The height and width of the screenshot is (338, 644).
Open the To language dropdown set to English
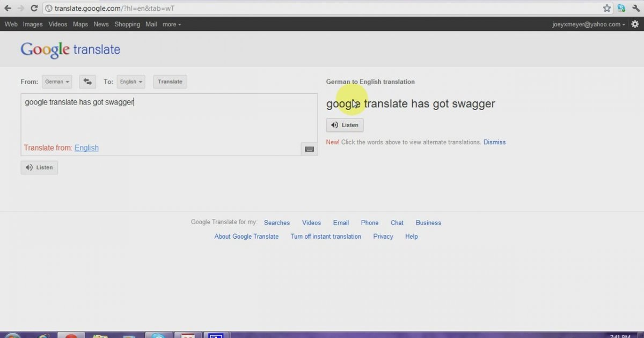(x=131, y=82)
